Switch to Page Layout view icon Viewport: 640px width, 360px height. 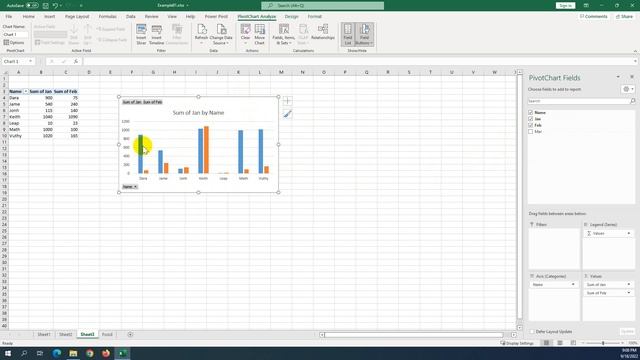(560, 343)
